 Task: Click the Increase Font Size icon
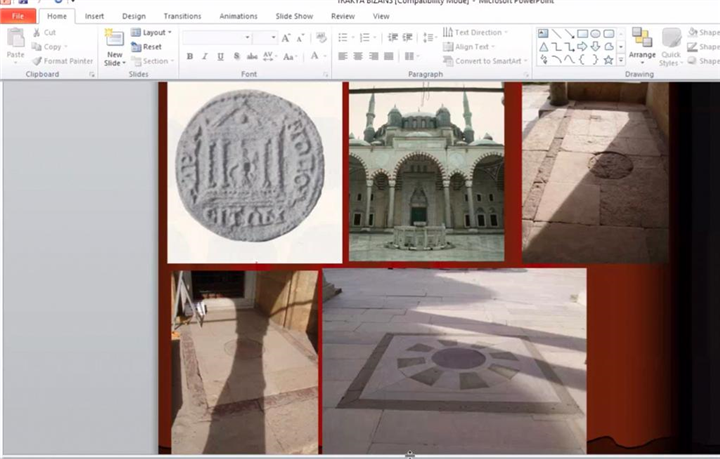286,38
